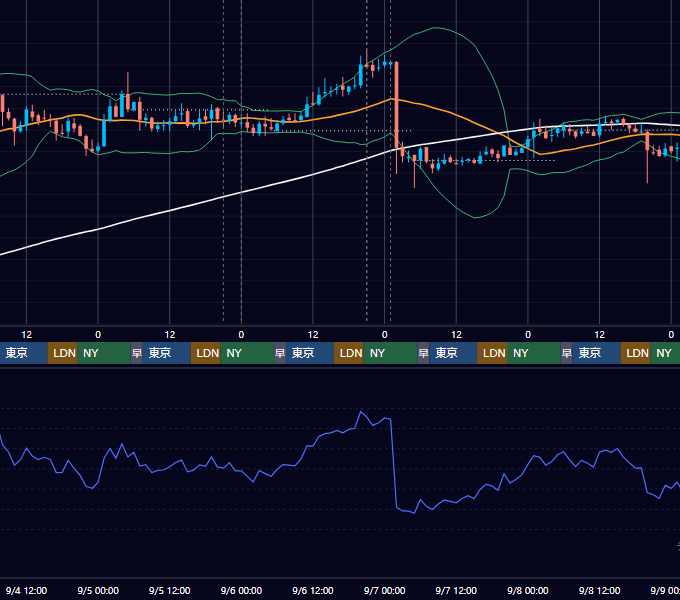
Task: Click the 9/6 00:00 time axis label
Action: pos(241,590)
